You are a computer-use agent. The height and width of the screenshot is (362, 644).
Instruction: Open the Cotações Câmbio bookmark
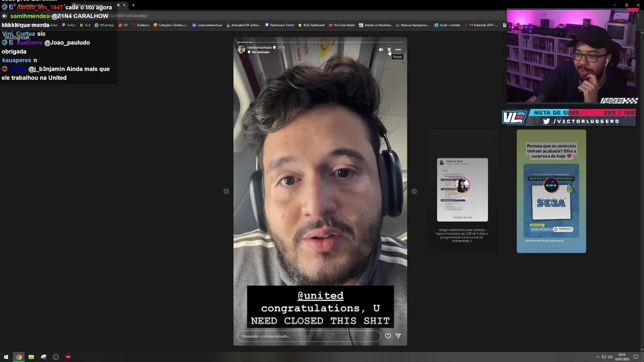pos(171,25)
